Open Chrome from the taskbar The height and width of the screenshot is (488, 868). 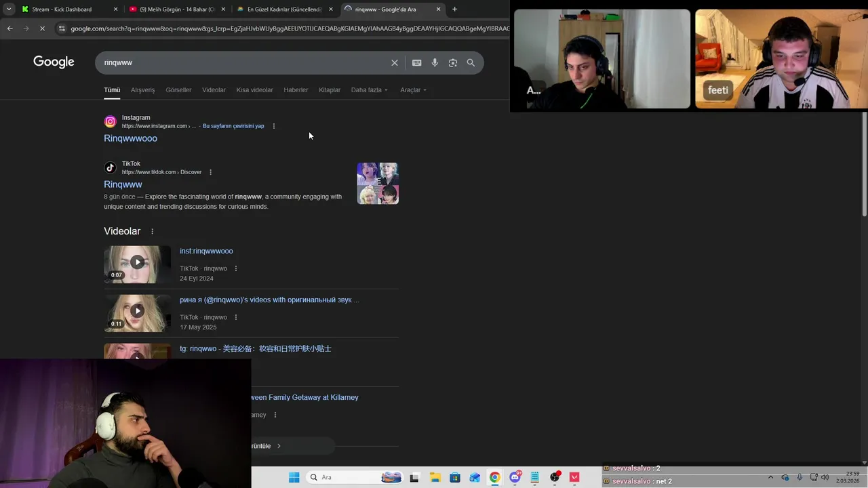point(495,477)
